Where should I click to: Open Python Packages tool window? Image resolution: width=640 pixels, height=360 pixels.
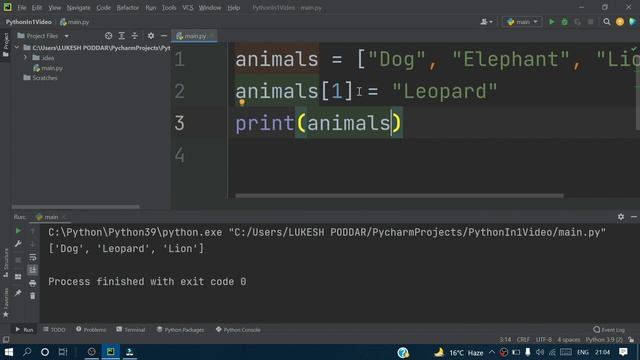[180, 330]
